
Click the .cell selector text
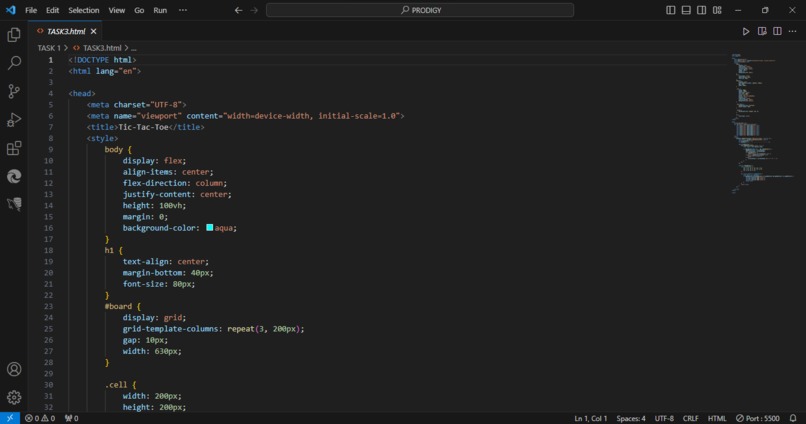coord(116,384)
